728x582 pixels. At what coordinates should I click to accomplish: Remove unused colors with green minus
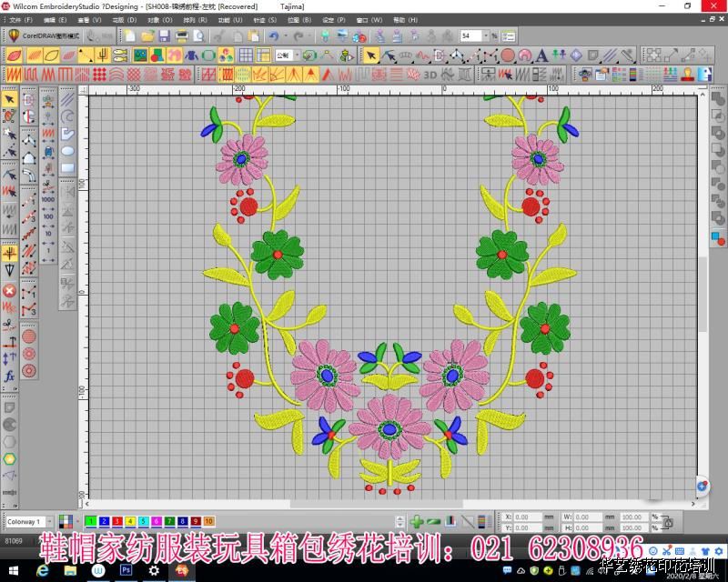[433, 522]
